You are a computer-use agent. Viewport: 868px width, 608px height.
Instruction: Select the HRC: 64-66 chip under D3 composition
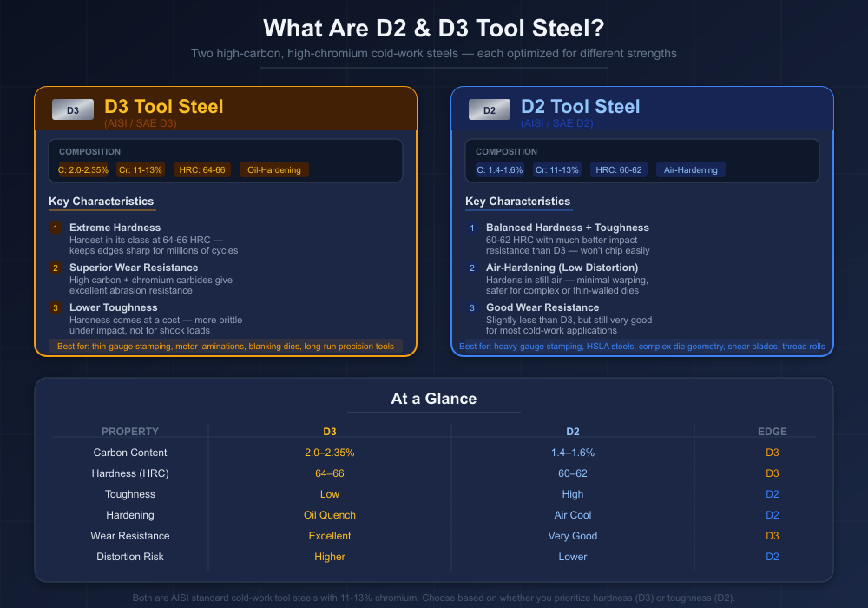point(202,169)
